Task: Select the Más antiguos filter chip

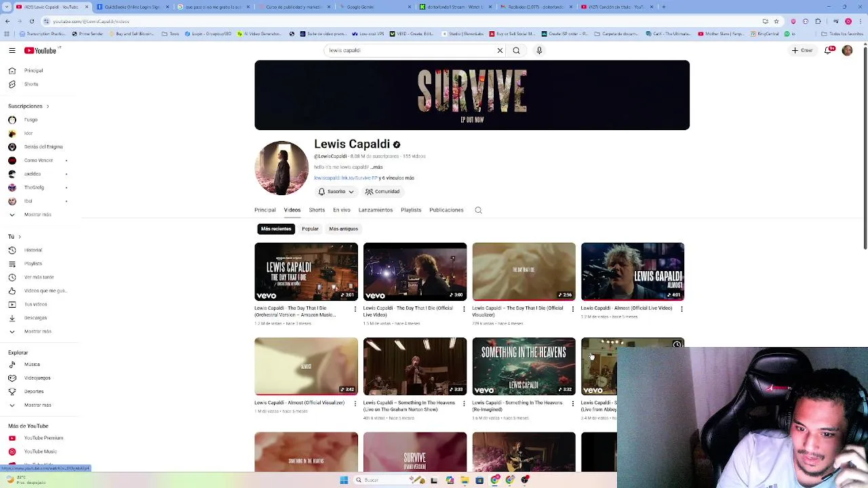Action: (343, 229)
